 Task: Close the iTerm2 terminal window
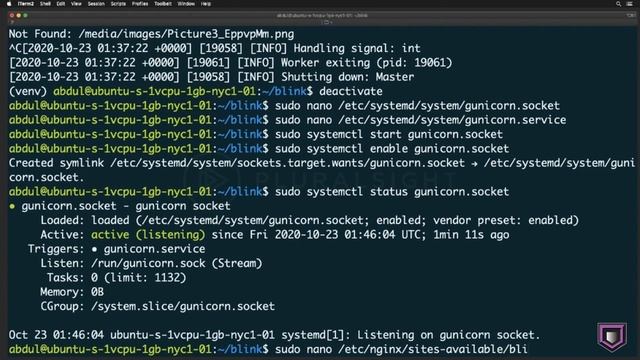point(12,16)
